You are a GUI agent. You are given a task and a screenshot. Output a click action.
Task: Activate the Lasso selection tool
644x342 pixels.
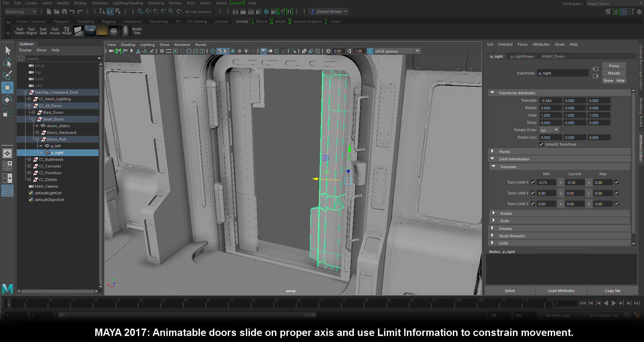coord(8,63)
